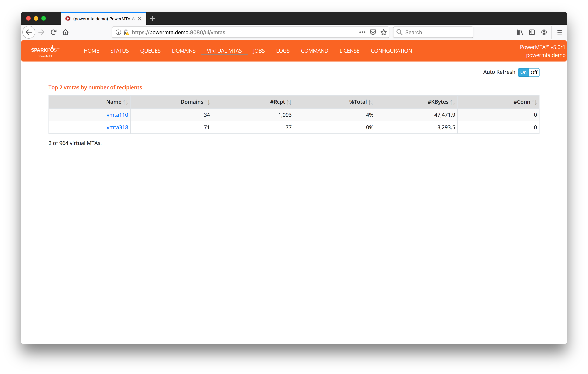This screenshot has width=588, height=374.
Task: Open the QUEUES navigation tab
Action: pos(150,51)
